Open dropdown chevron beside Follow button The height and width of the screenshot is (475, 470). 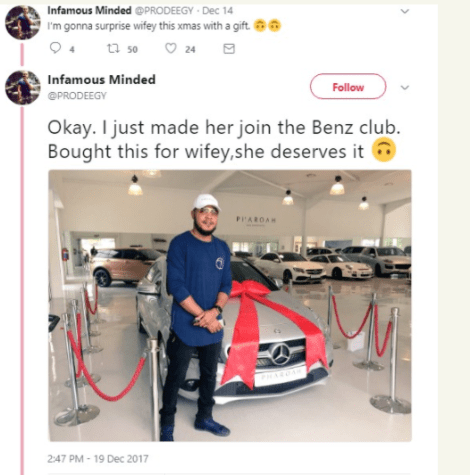pos(405,88)
